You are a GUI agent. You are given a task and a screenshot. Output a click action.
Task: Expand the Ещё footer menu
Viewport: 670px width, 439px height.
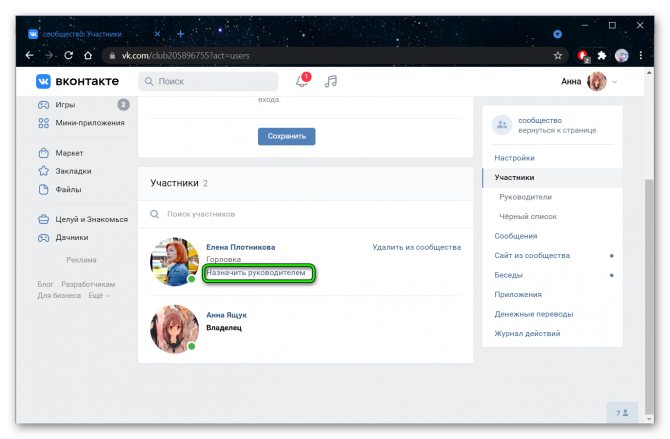tap(99, 296)
